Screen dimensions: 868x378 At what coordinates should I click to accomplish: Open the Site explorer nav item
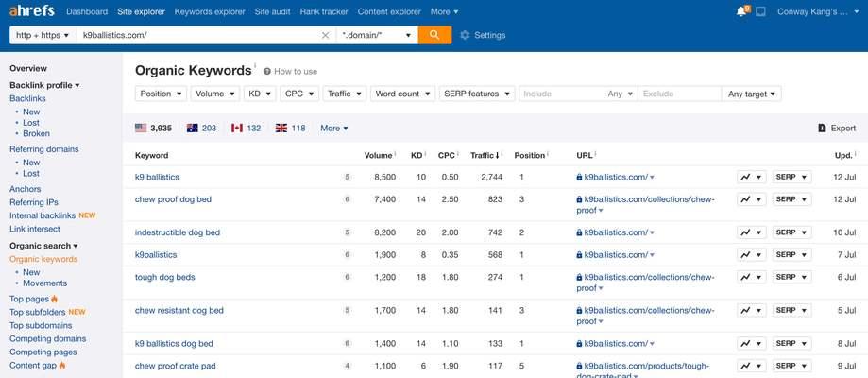141,11
